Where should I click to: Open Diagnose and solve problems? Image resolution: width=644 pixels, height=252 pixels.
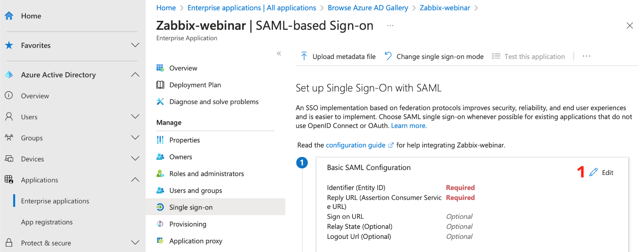point(214,102)
